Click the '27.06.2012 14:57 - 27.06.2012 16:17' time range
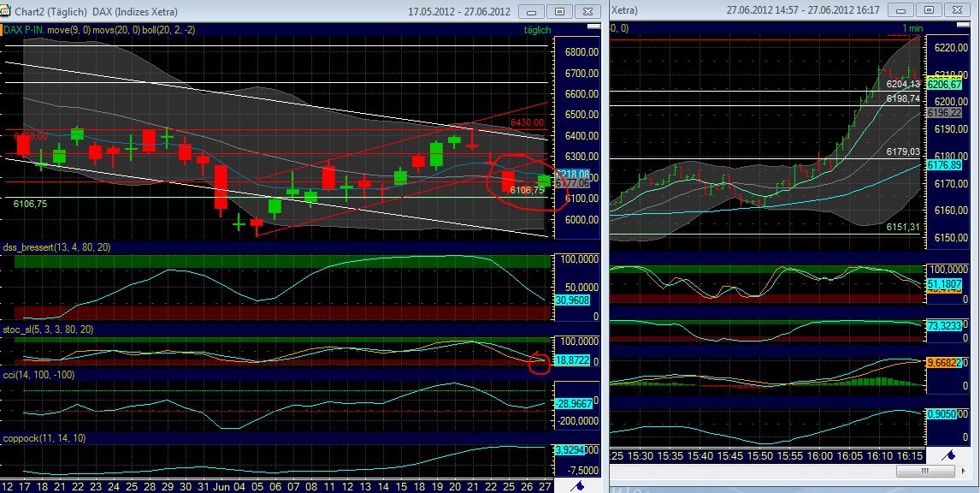This screenshot has width=980, height=493. (802, 10)
